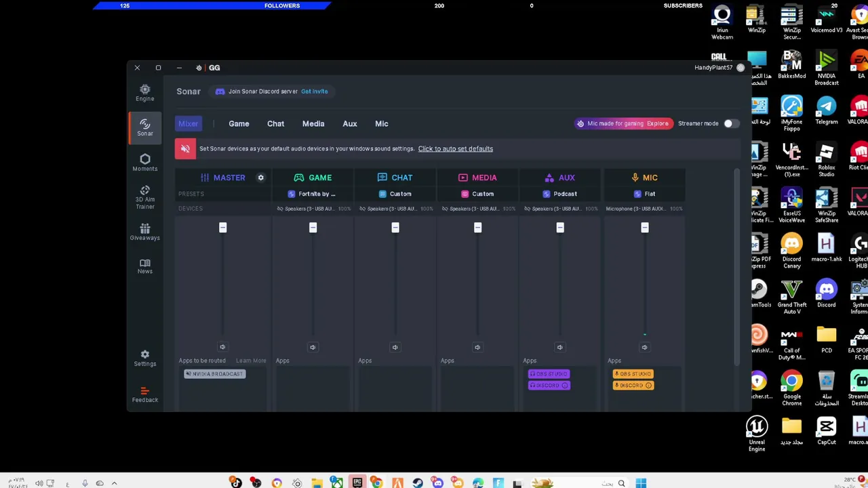This screenshot has height=488, width=868.
Task: Open Mic preset dropdown Flat
Action: tap(645, 194)
